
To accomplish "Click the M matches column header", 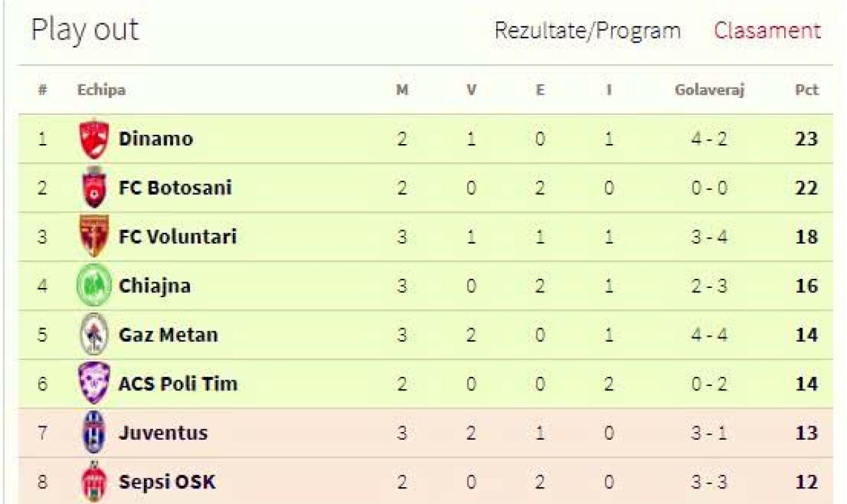I will tap(402, 90).
